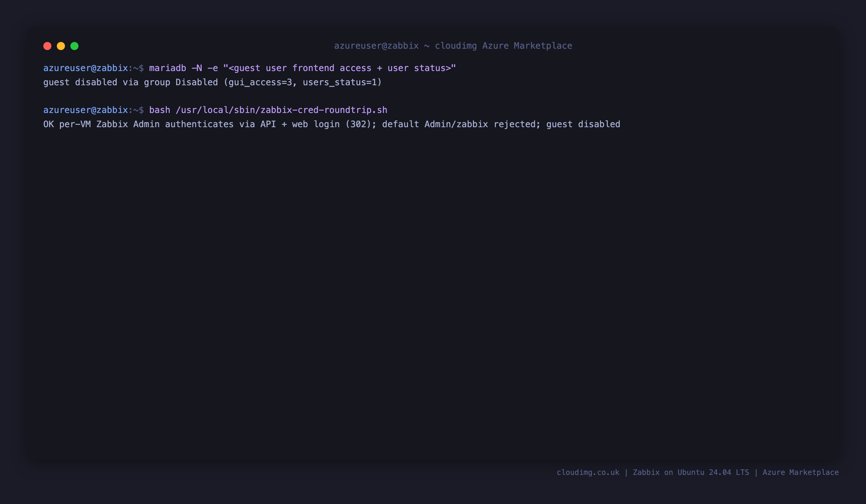Click the red close window dot
This screenshot has height=504, width=866.
coord(47,46)
